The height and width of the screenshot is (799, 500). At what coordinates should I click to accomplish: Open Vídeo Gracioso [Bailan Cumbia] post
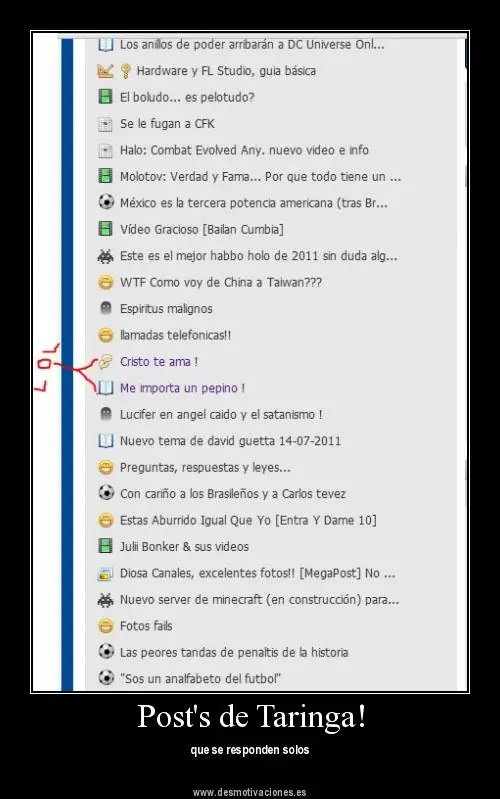click(x=202, y=229)
